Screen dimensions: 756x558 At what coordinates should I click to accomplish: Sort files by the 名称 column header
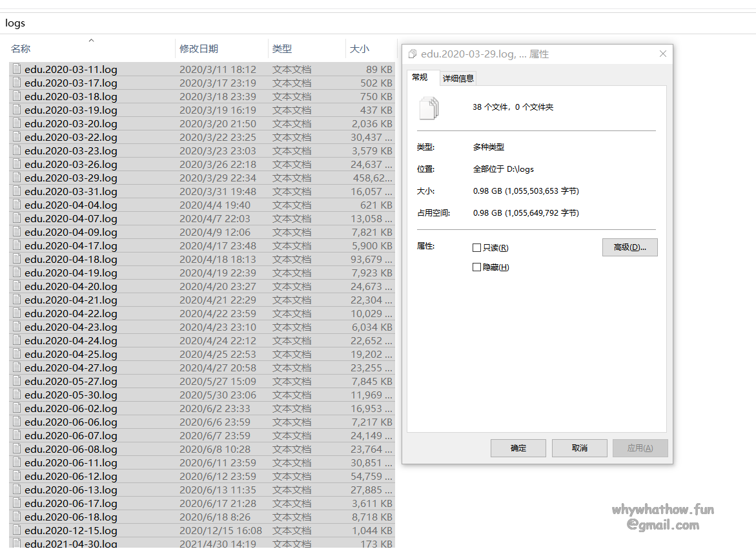(21, 48)
